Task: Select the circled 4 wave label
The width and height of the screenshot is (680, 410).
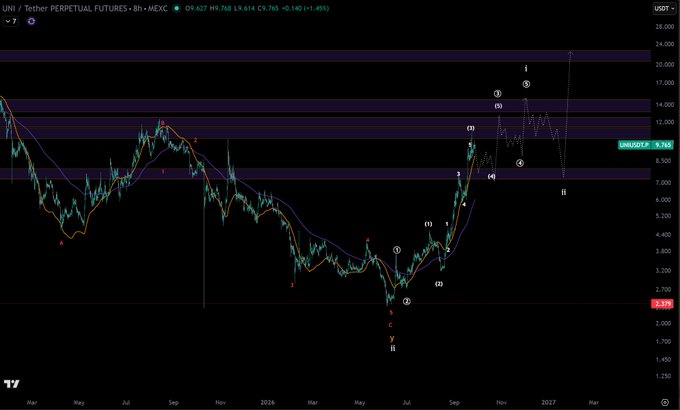Action: (x=520, y=163)
